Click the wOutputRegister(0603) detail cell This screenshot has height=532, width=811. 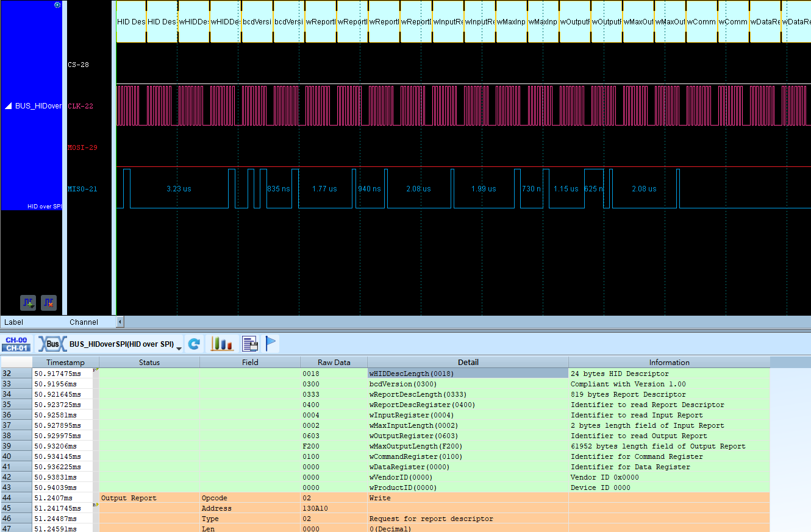point(468,436)
